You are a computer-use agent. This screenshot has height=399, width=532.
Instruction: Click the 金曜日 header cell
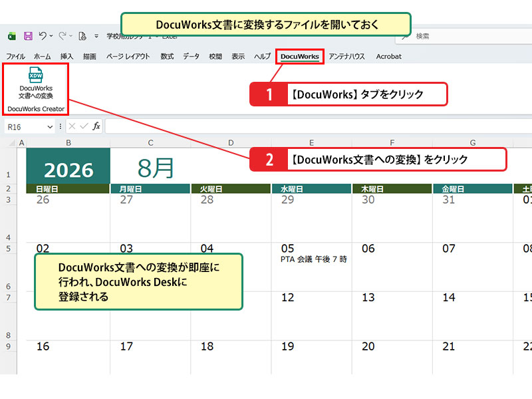pos(473,189)
